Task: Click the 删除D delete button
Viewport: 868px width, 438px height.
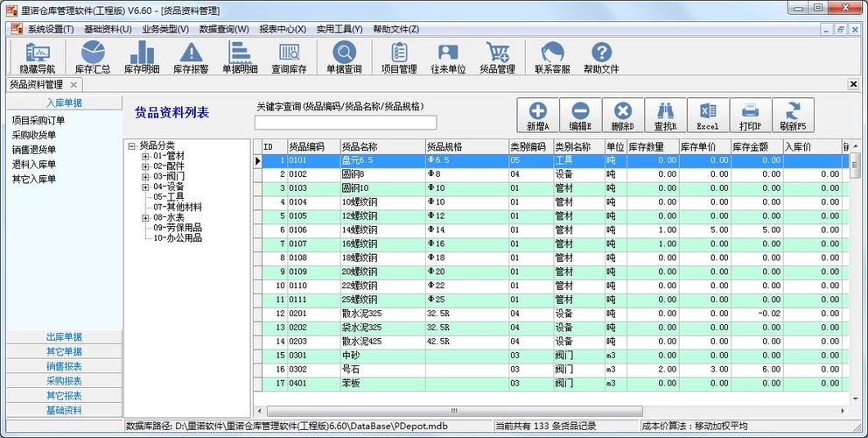Action: click(x=623, y=115)
